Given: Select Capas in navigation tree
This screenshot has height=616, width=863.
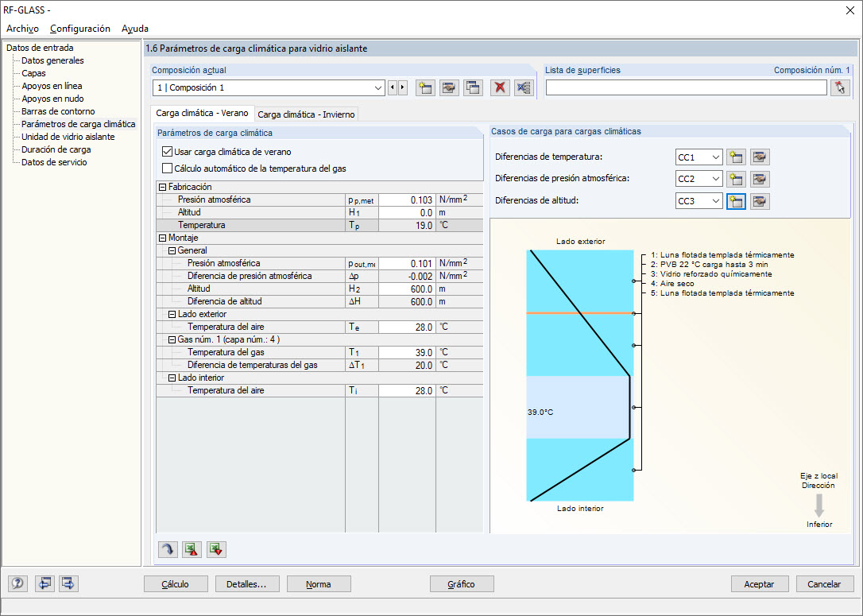Looking at the screenshot, I should point(33,73).
